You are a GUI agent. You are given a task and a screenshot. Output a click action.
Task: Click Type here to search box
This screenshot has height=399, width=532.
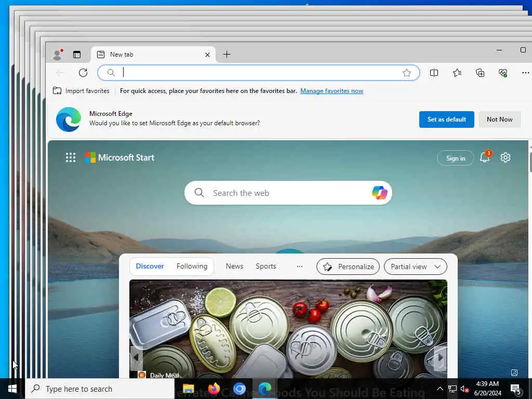(x=100, y=389)
